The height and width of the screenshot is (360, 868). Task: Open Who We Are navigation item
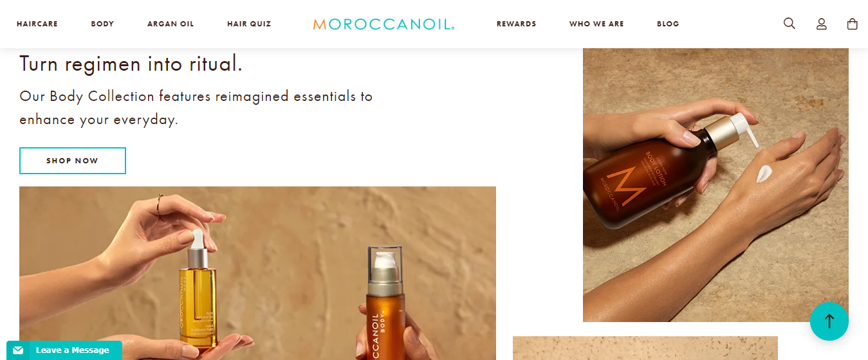click(596, 24)
